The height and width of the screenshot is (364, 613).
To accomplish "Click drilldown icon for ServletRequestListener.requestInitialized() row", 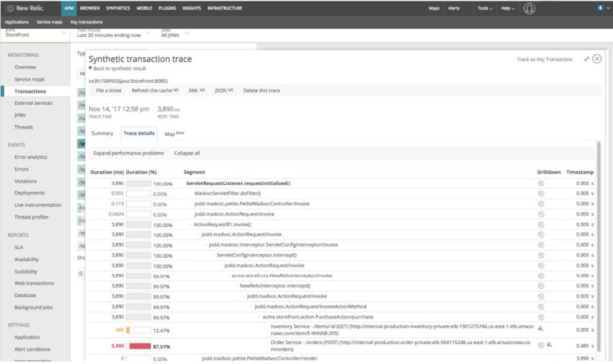I will point(541,183).
